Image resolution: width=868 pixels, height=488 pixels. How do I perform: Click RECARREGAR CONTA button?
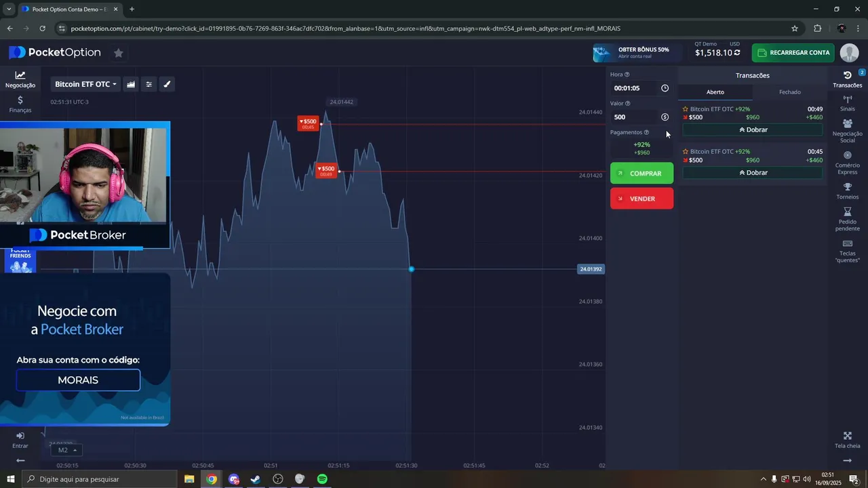(793, 53)
